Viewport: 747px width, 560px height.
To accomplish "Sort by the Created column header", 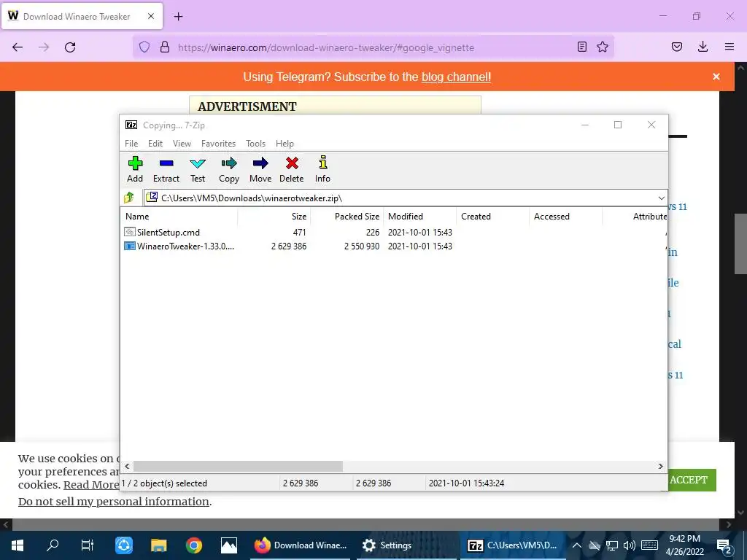I will click(492, 216).
